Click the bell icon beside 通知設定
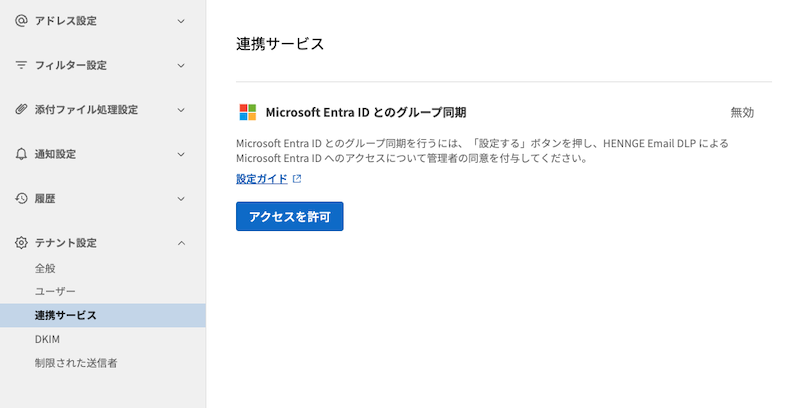 (x=21, y=154)
